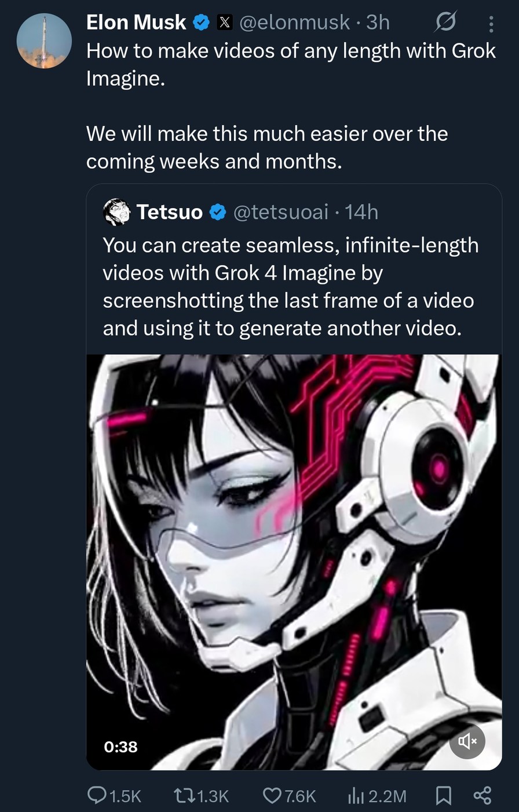Open the quoted Tetsuo post text

click(x=291, y=287)
